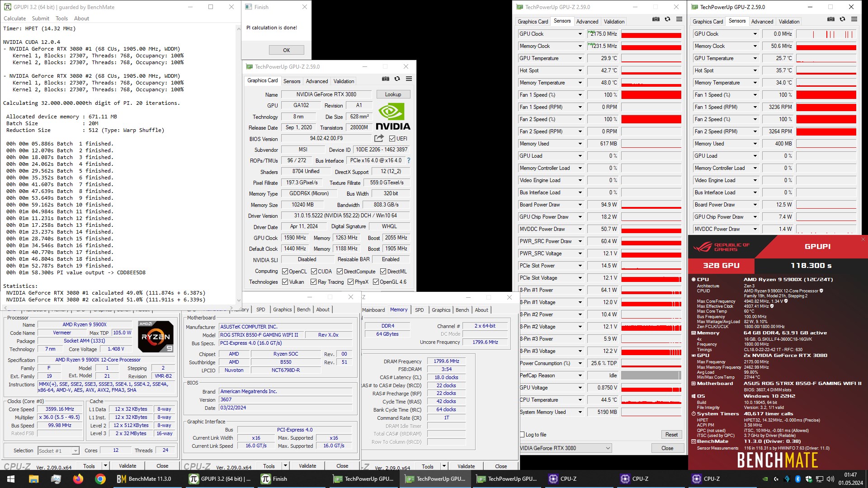Toggle the UEFI checkbox
The image size is (868, 488).
pos(392,139)
